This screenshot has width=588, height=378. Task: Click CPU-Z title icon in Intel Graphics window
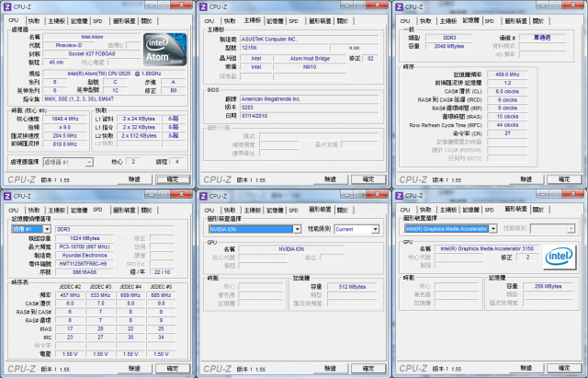399,196
